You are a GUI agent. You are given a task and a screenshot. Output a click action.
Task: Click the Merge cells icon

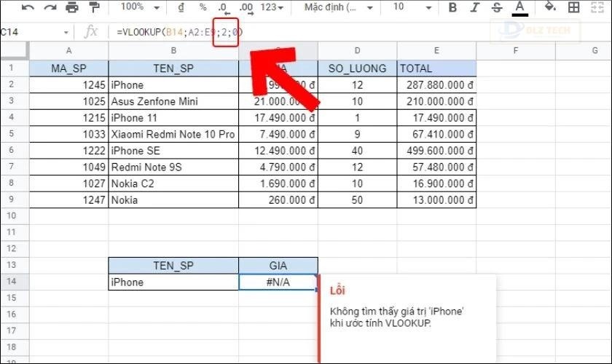coord(597,7)
